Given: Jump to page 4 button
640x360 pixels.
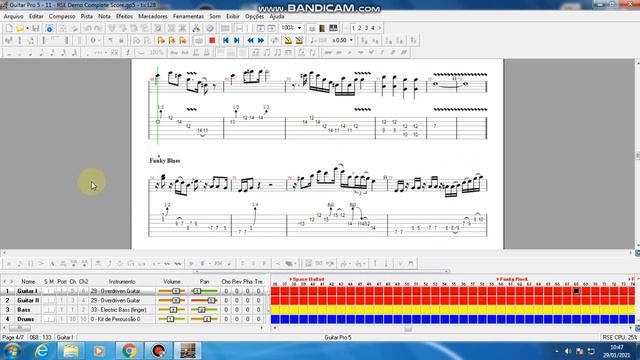Looking at the screenshot, I should click(373, 28).
